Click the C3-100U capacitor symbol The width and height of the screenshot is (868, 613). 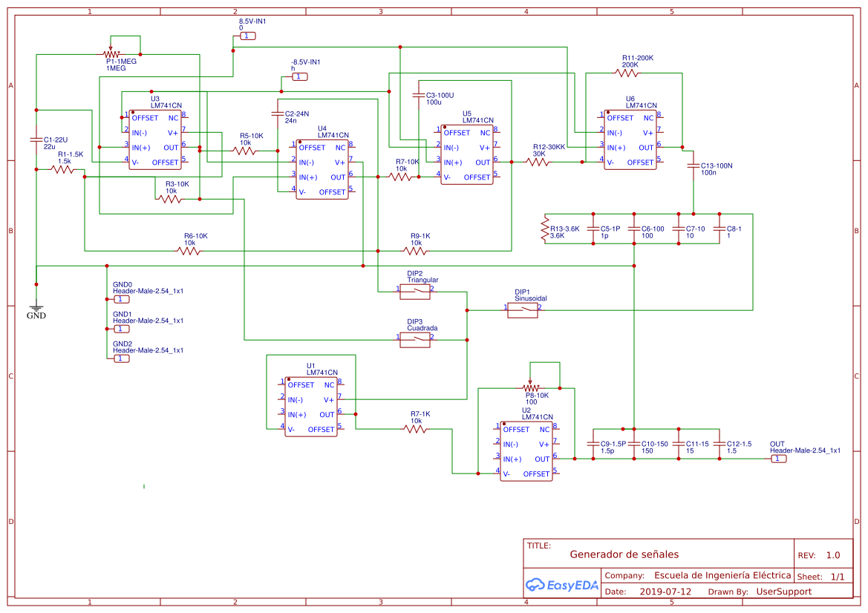419,96
